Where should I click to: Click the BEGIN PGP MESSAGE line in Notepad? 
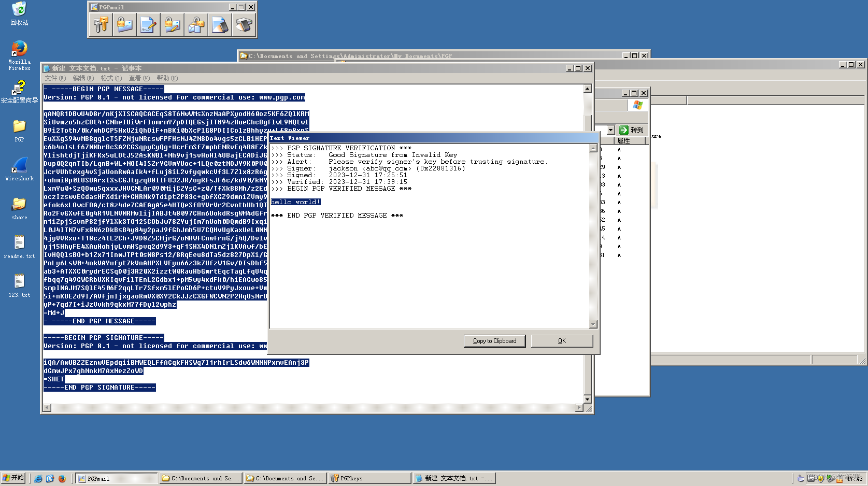click(x=104, y=89)
